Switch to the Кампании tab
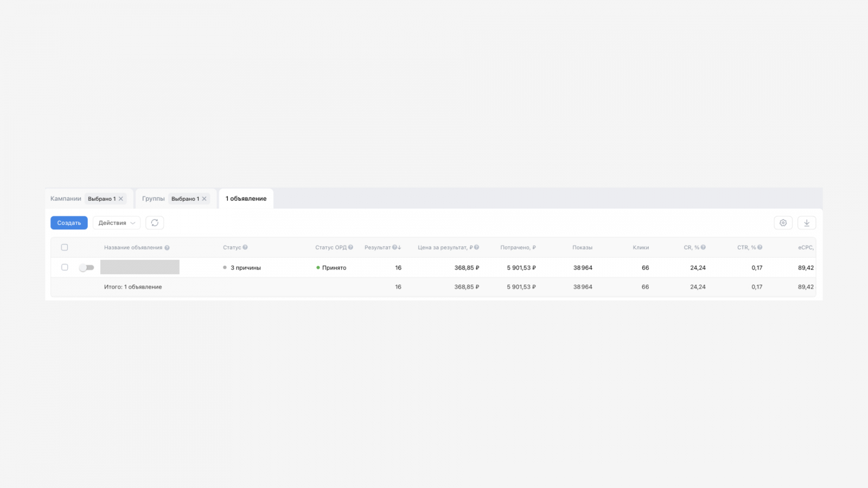This screenshot has height=488, width=868. click(x=66, y=198)
